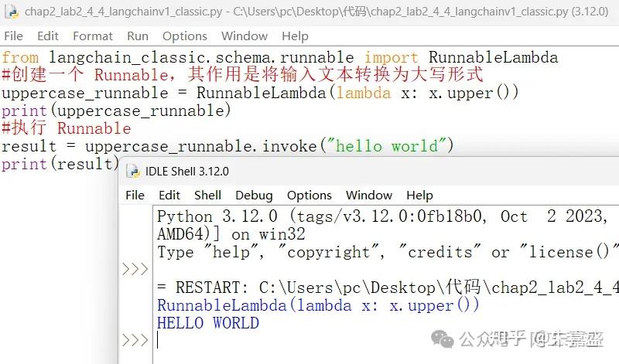Image resolution: width=619 pixels, height=364 pixels.
Task: Click the 'Python 3.12.0 (tags/v3.12.0' shell banner line
Action: (382, 216)
